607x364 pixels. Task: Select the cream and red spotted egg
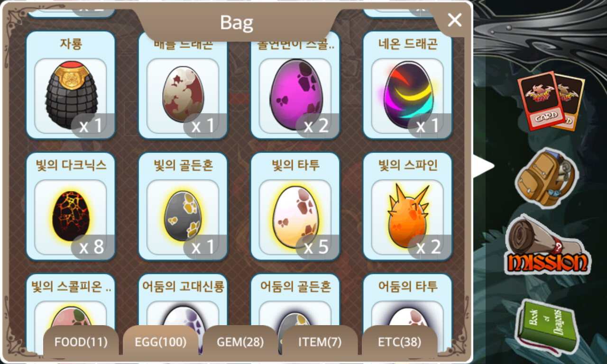pyautogui.click(x=183, y=85)
